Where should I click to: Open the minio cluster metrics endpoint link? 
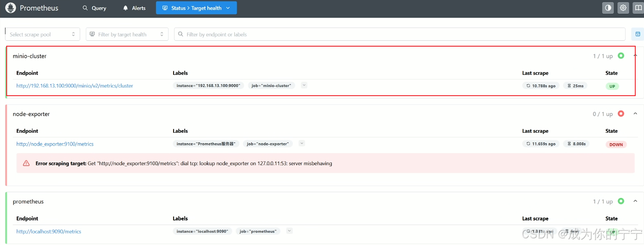click(x=75, y=86)
